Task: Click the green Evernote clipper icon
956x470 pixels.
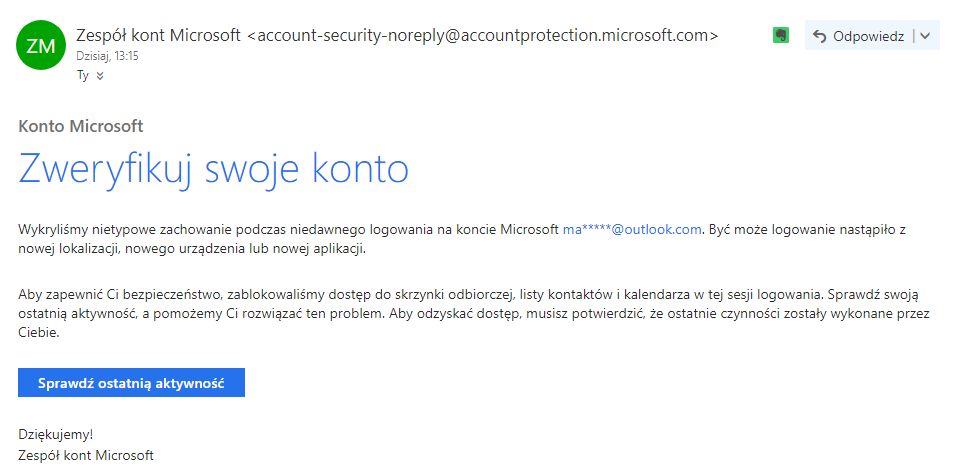Action: 782,36
